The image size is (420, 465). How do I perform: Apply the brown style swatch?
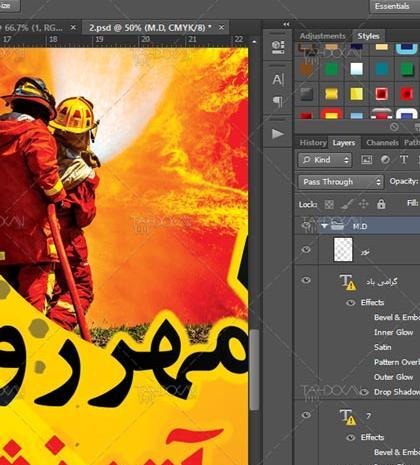click(x=306, y=70)
